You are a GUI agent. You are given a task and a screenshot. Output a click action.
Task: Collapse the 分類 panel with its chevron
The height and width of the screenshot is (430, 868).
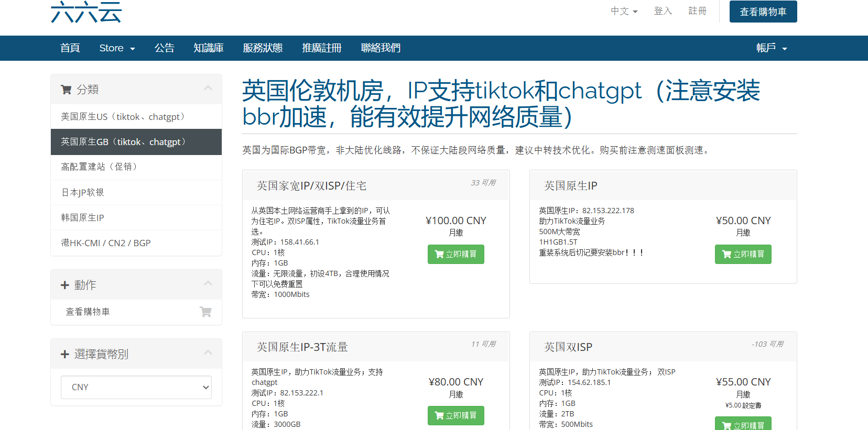208,88
